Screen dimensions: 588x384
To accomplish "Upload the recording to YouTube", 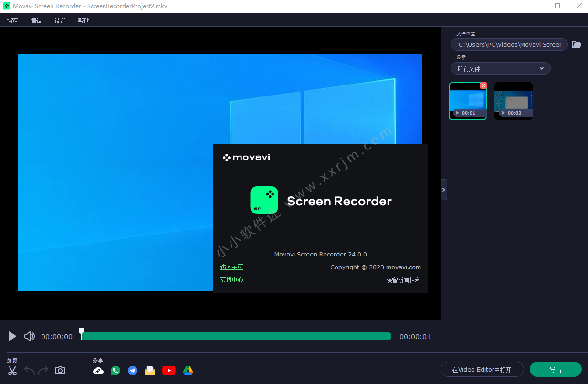I will click(x=169, y=371).
